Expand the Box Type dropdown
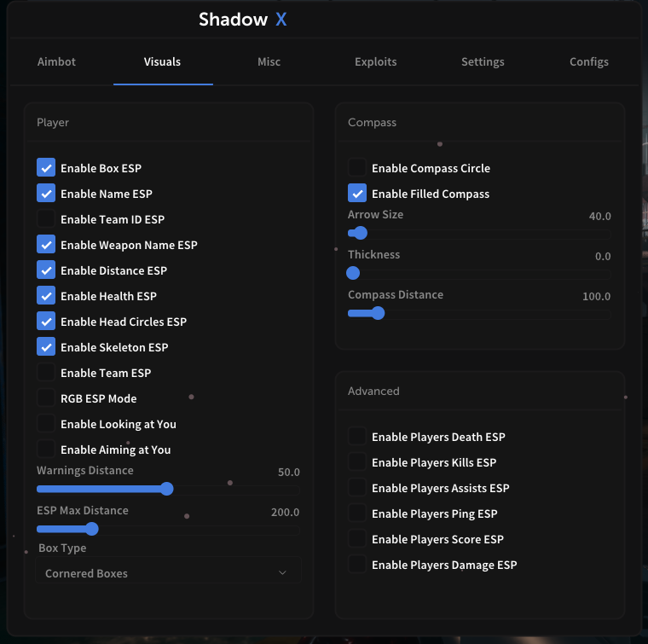This screenshot has height=644, width=648. pyautogui.click(x=167, y=573)
